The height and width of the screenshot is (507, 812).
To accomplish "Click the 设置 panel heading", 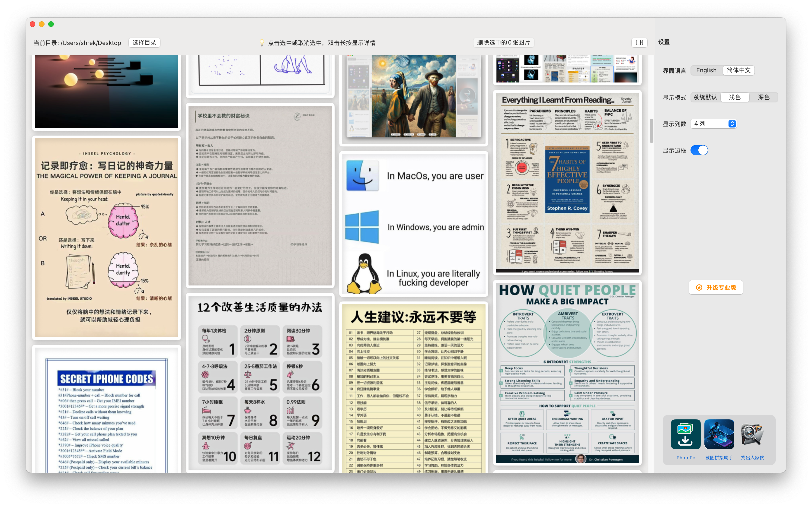I will (x=664, y=42).
